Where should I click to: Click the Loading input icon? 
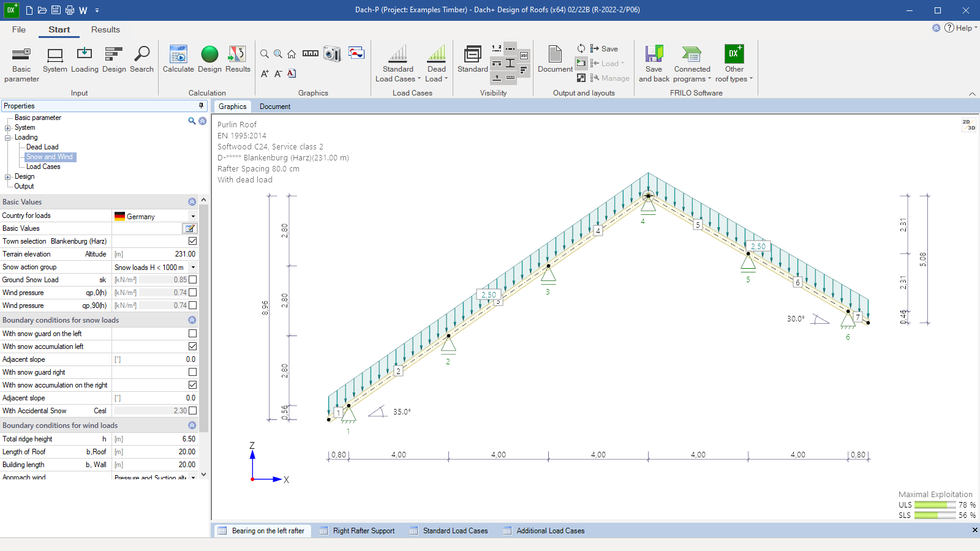[x=85, y=60]
